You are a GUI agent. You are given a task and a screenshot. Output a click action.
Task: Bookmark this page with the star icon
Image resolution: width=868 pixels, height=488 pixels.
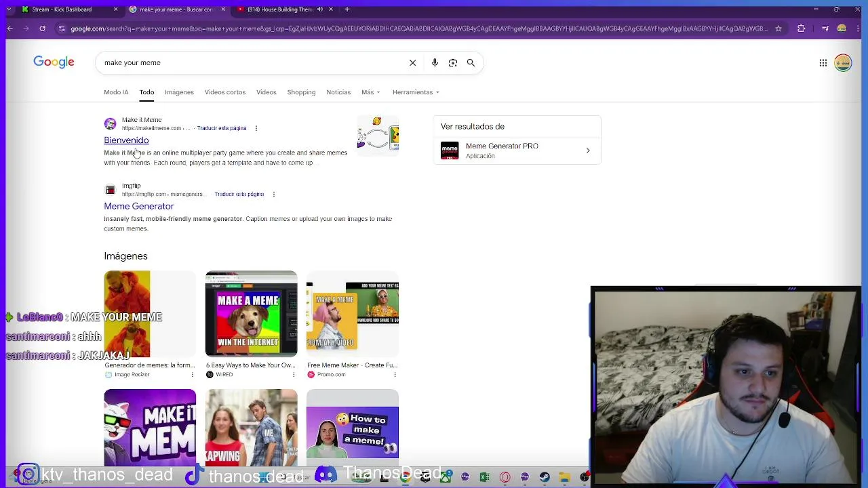pos(778,28)
